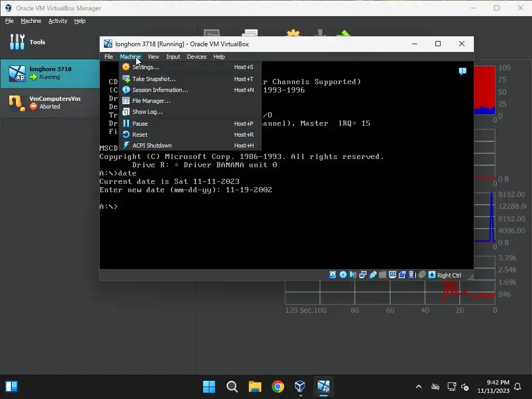Open the Manager window's Machine menu

[31, 21]
